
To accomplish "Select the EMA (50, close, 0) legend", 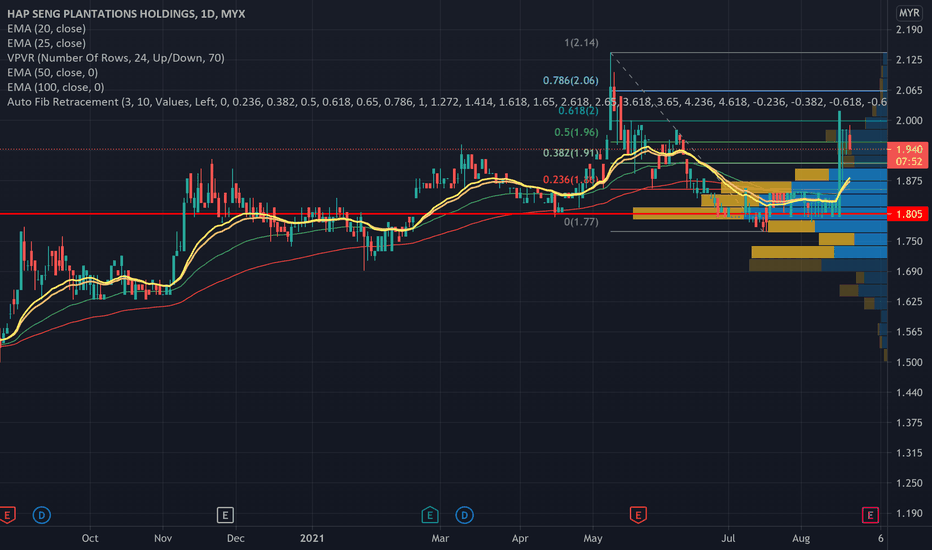I will coord(52,73).
